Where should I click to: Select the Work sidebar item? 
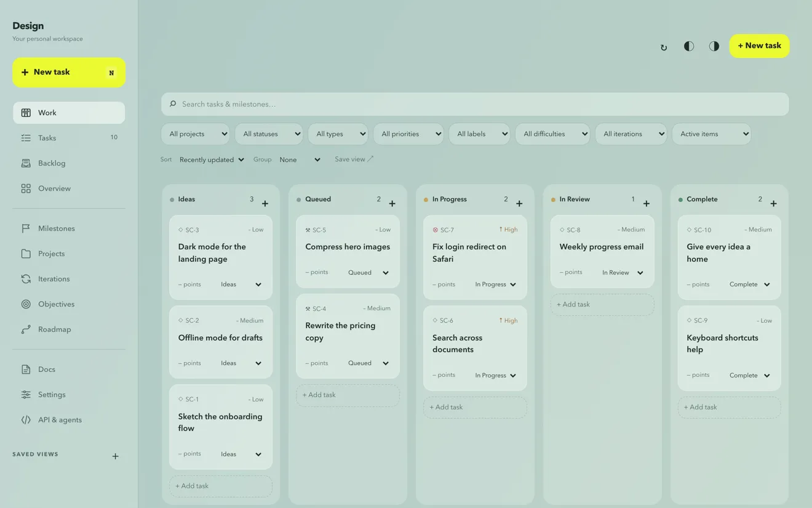point(69,113)
